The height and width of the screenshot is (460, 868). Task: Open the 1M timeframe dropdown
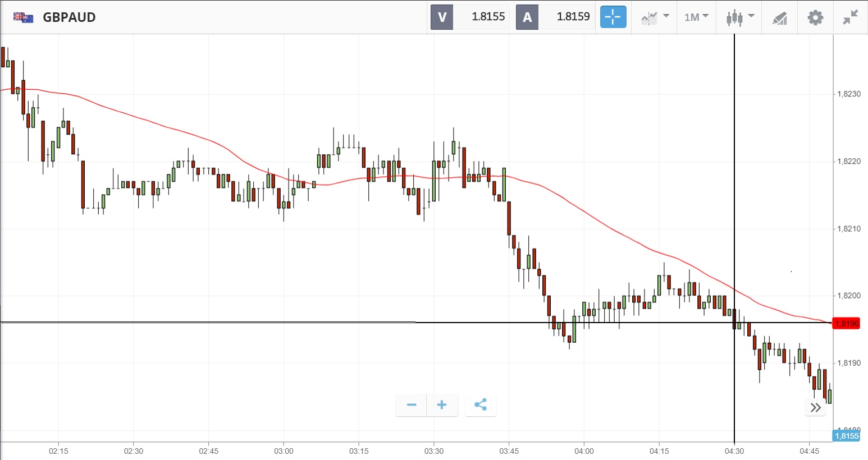point(696,17)
